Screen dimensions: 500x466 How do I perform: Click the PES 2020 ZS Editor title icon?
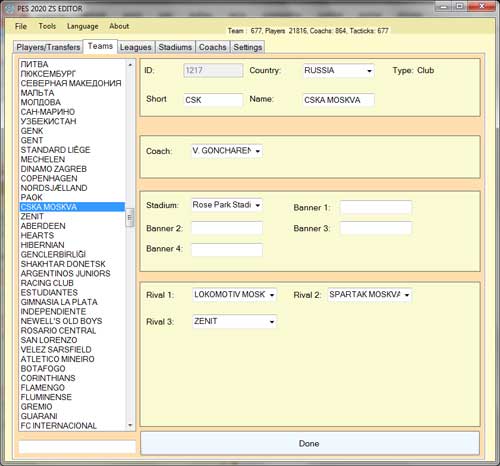pyautogui.click(x=10, y=9)
